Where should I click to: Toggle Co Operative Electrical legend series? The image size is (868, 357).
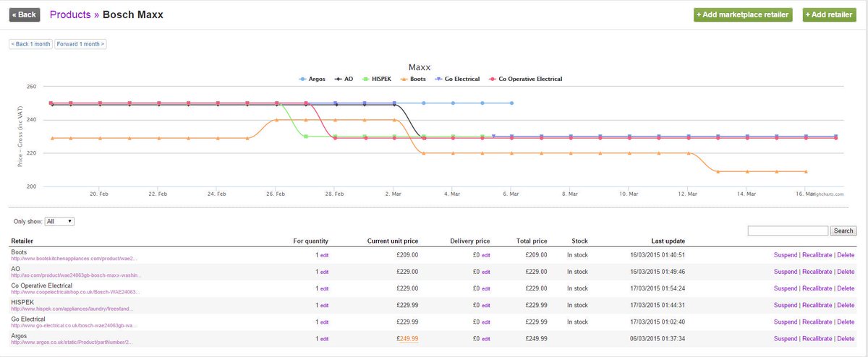coord(524,79)
